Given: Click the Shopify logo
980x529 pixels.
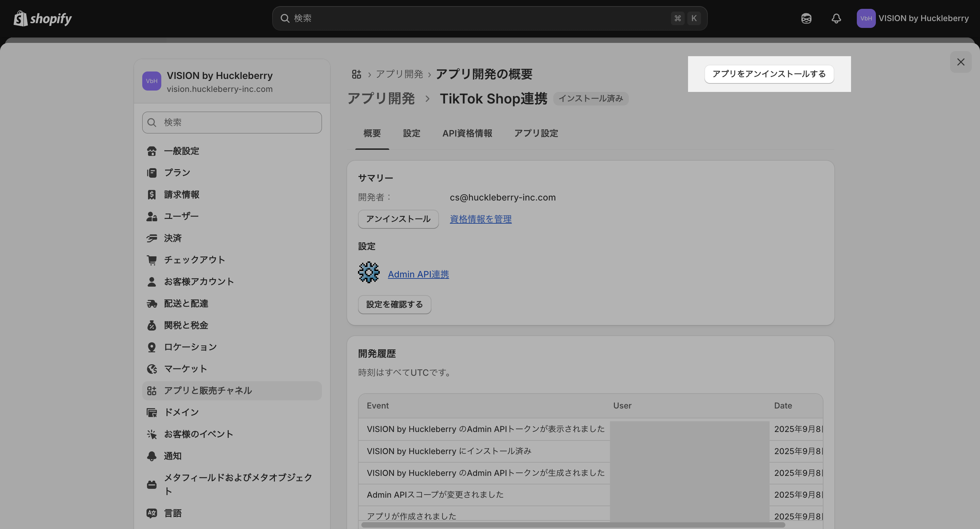Looking at the screenshot, I should pyautogui.click(x=43, y=18).
